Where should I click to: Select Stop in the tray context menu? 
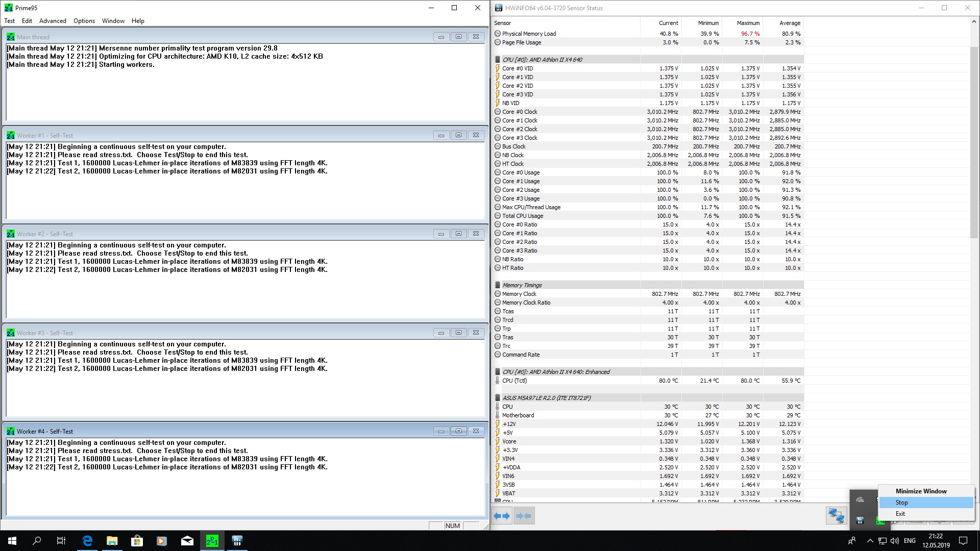[x=901, y=503]
